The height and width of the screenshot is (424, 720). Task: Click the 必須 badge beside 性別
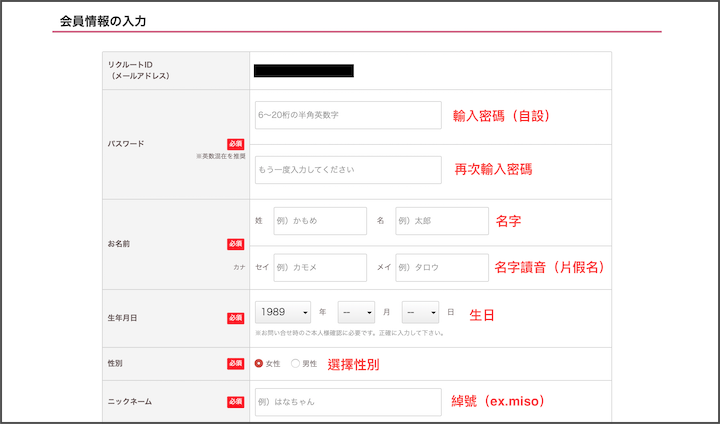point(235,363)
